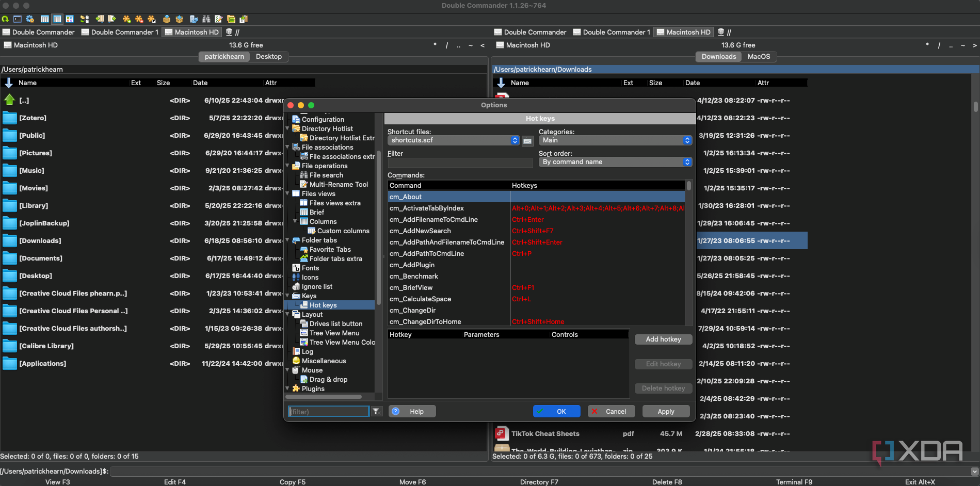Collapse the Folder tabs tree node
The width and height of the screenshot is (980, 486).
288,240
